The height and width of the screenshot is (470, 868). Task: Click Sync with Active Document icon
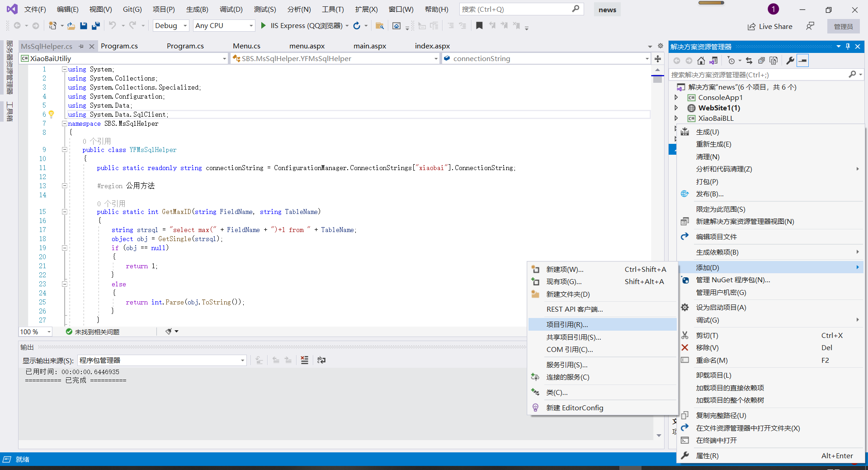tap(749, 61)
